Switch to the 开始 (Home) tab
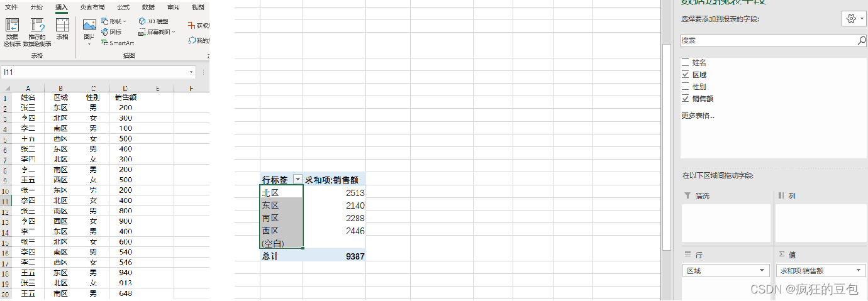This screenshot has width=868, height=301. point(36,7)
